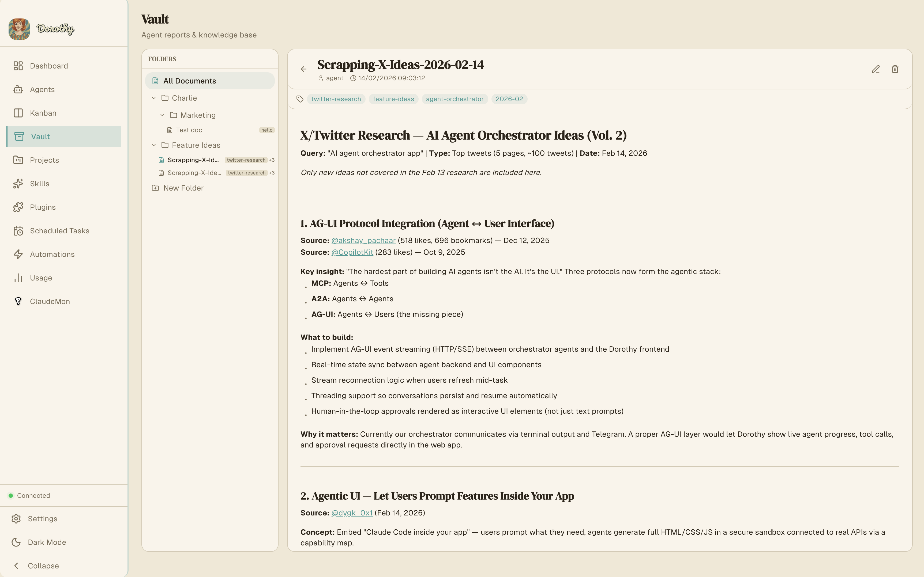The height and width of the screenshot is (577, 924).
Task: Collapse the Marketing folder chevron
Action: [162, 115]
